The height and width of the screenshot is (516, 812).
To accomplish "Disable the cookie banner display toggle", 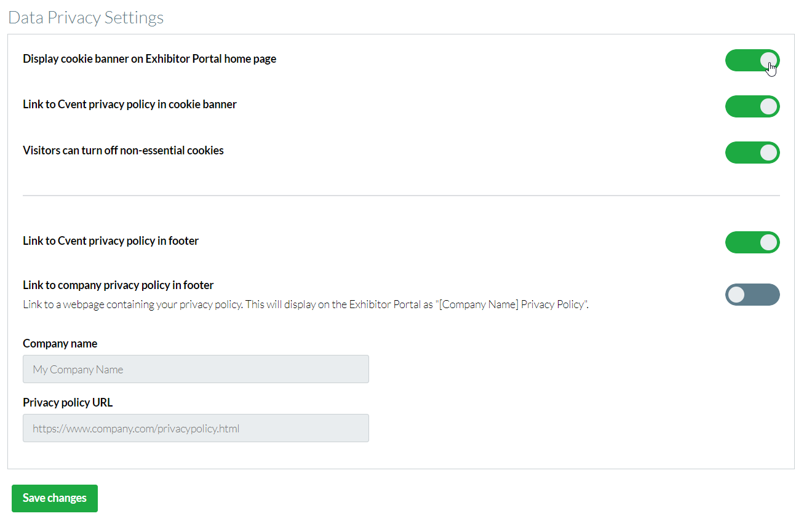I will click(x=752, y=60).
